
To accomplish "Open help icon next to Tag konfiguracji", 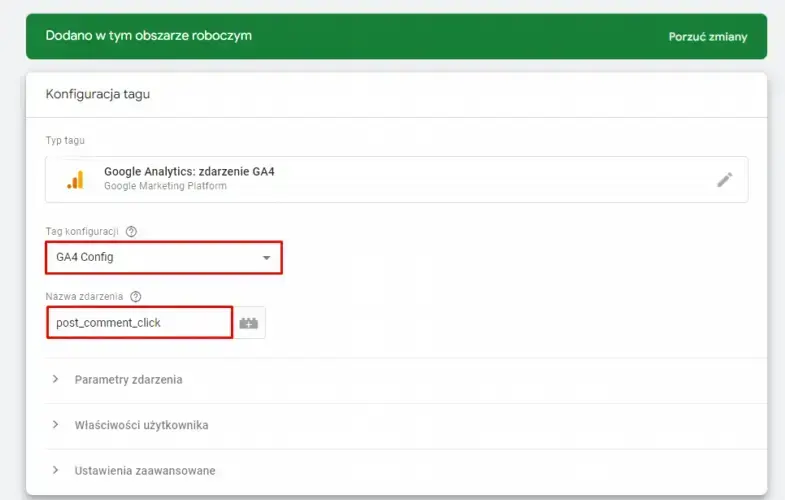I will coord(131,232).
